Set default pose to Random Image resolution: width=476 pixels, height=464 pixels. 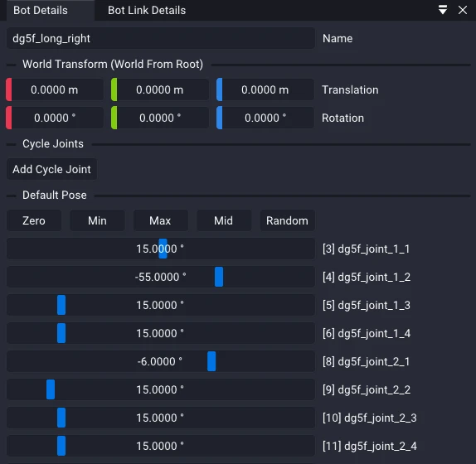(x=287, y=220)
